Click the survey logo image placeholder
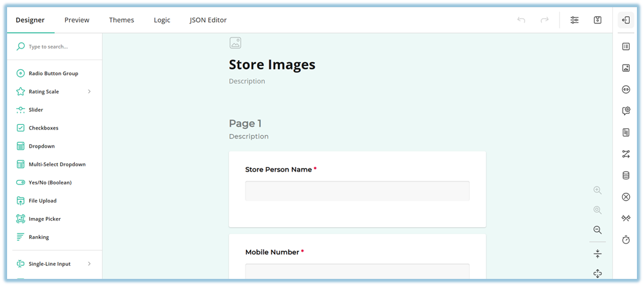The height and width of the screenshot is (286, 644). (x=235, y=43)
